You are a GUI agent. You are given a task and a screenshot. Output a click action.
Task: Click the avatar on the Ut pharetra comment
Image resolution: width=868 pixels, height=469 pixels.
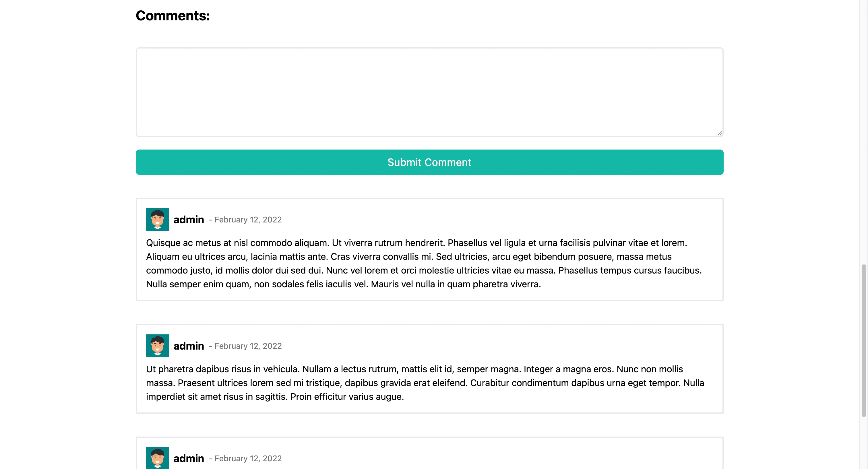click(x=157, y=346)
